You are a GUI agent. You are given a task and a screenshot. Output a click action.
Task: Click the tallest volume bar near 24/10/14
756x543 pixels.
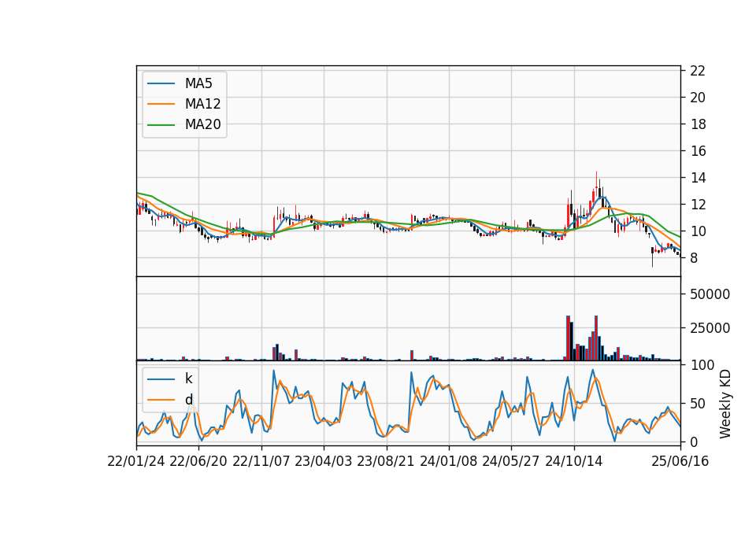click(568, 338)
